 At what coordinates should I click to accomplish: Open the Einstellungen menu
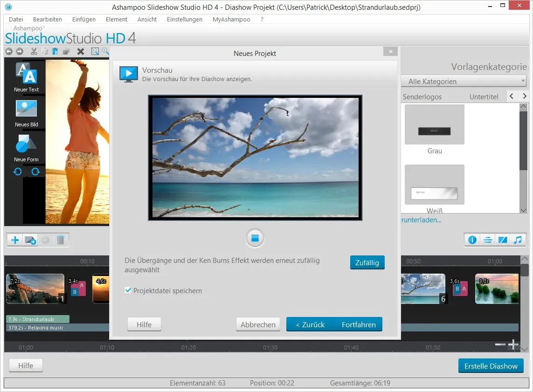coord(184,20)
